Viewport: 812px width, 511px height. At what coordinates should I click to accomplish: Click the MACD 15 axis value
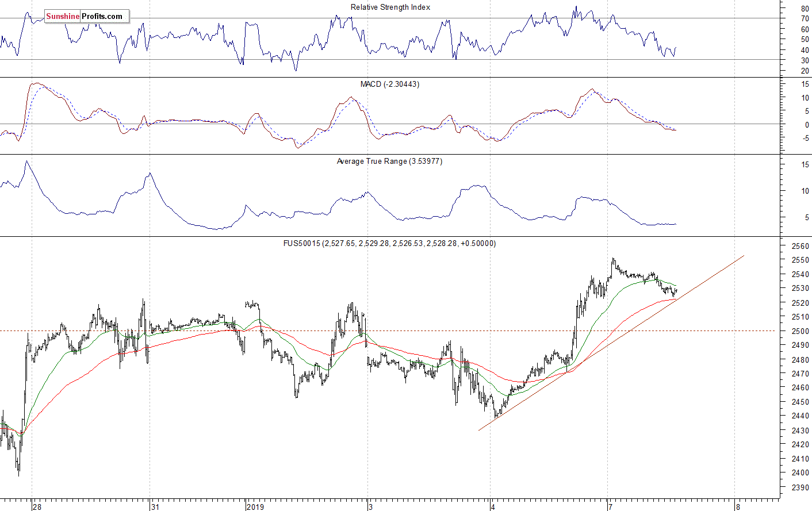[805, 84]
